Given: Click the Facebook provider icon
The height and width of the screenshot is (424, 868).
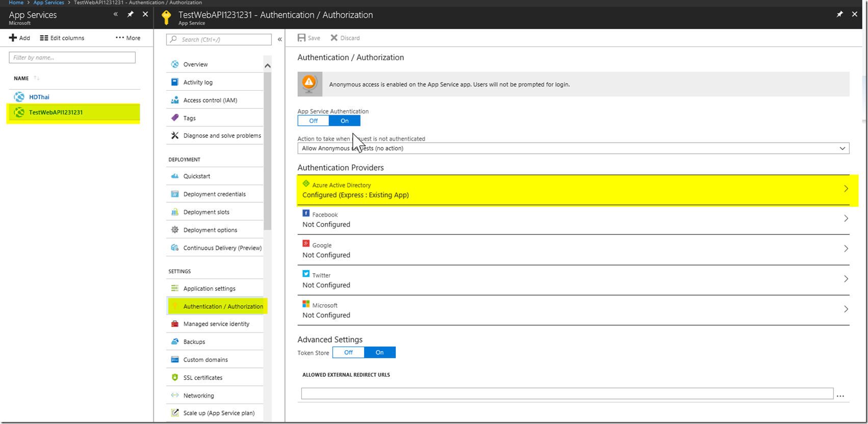Looking at the screenshot, I should 306,213.
